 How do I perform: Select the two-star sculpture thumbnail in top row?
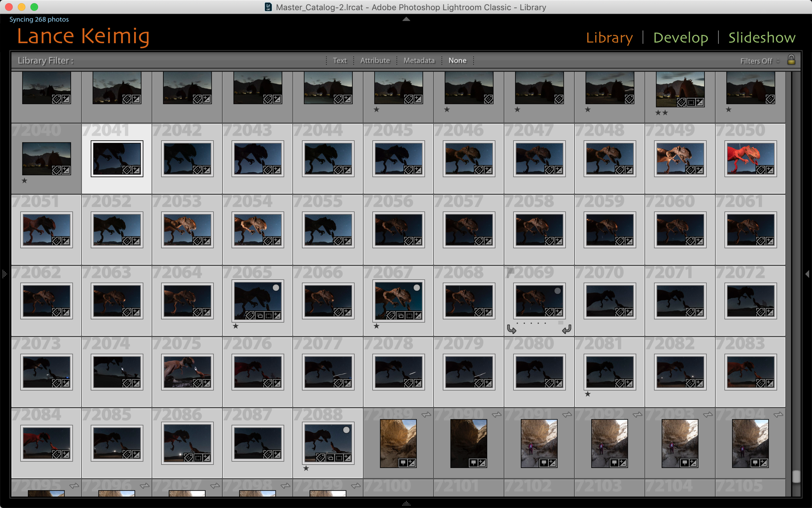(x=680, y=89)
